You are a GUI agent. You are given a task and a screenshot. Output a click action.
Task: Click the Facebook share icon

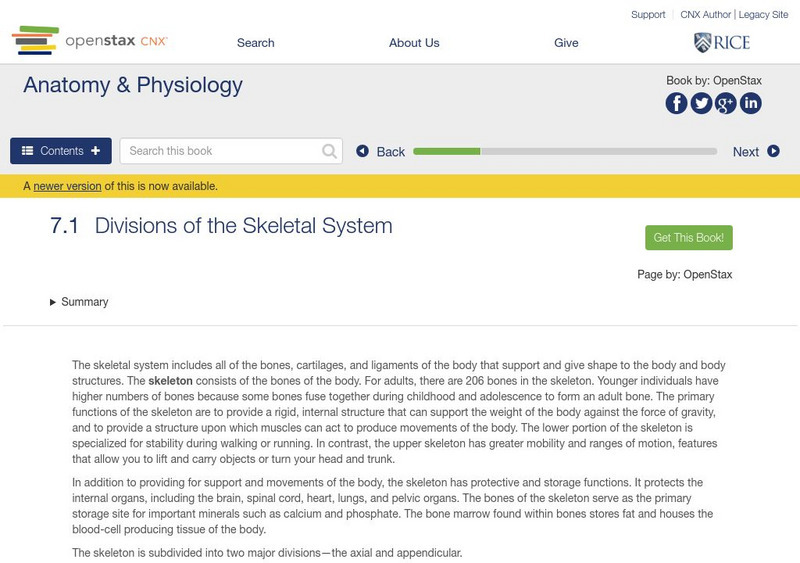[677, 103]
